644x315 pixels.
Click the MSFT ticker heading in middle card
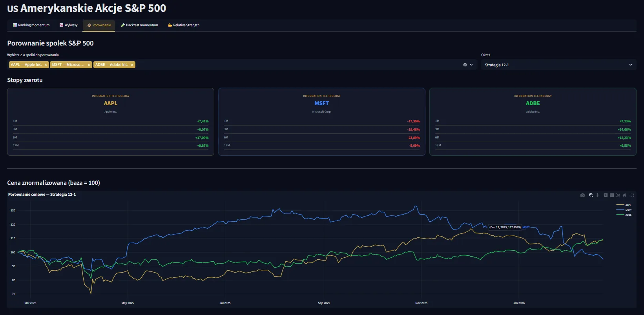click(322, 103)
